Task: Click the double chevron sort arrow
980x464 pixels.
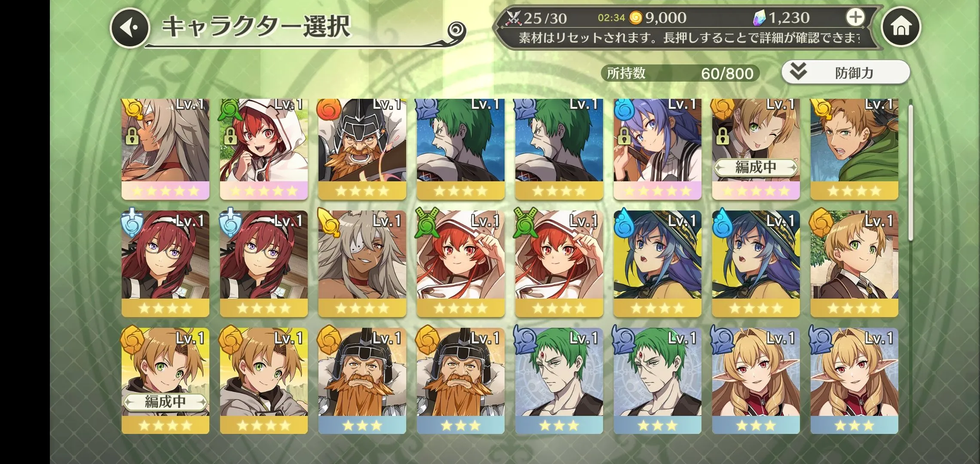Action: tap(798, 72)
